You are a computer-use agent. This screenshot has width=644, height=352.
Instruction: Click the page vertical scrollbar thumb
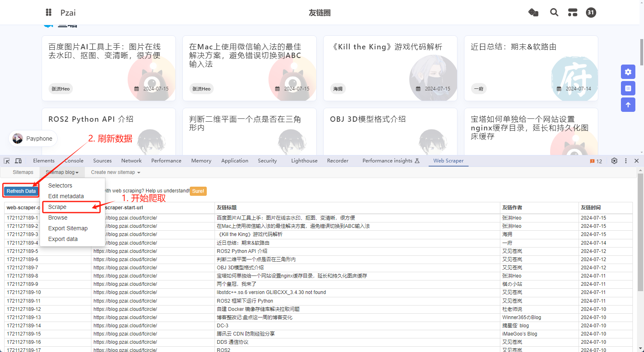coord(642,52)
